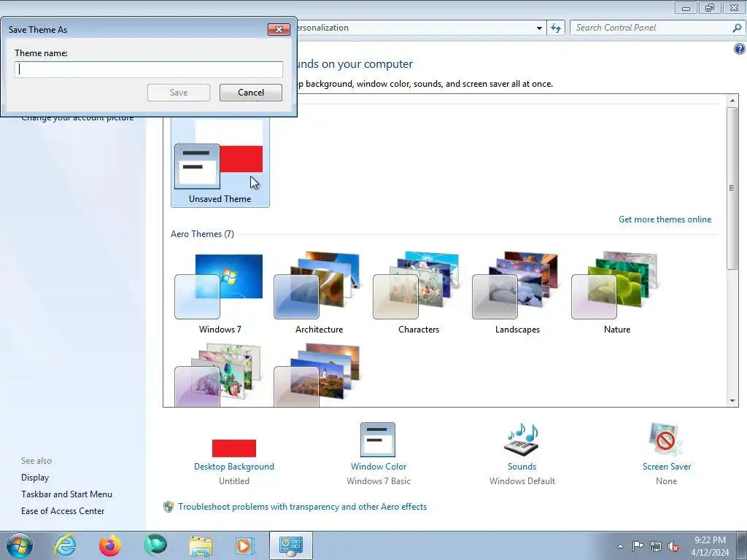Launch Internet Explorer from taskbar
This screenshot has height=560, width=747.
coord(65,545)
